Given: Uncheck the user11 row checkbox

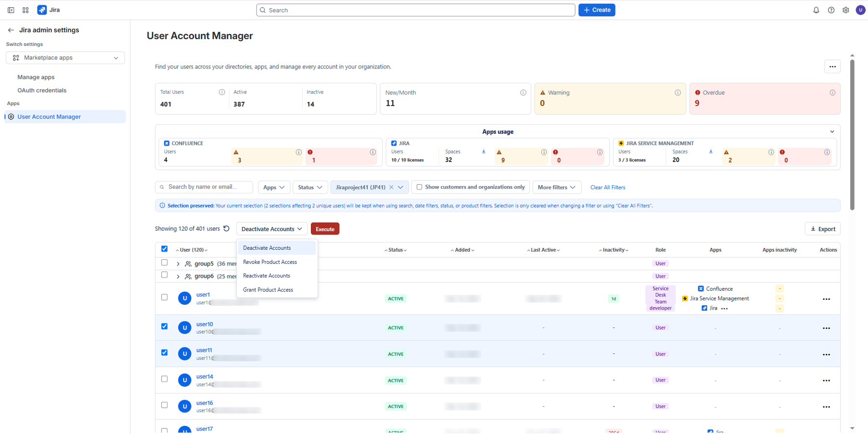Looking at the screenshot, I should click(164, 353).
